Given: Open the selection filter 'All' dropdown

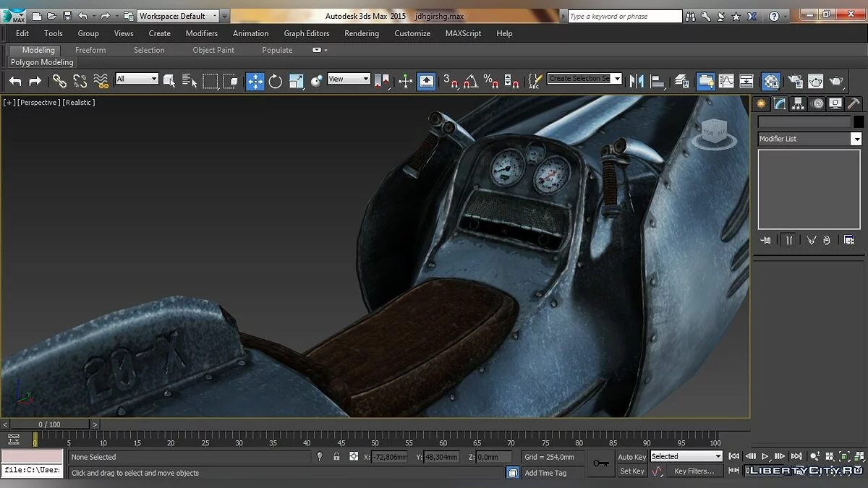Looking at the screenshot, I should click(x=137, y=79).
